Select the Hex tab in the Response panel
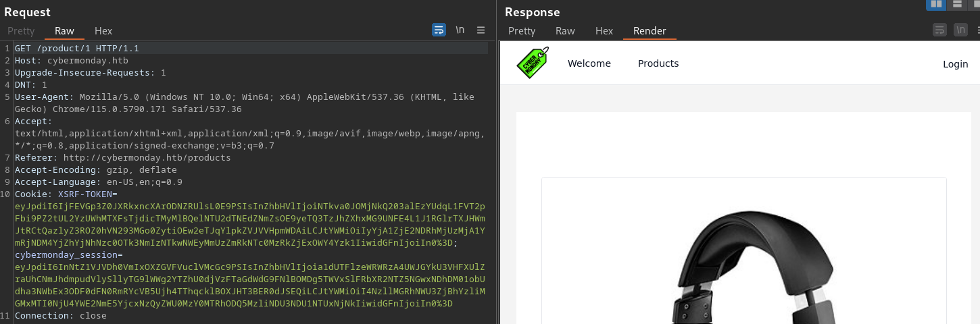 coord(604,31)
